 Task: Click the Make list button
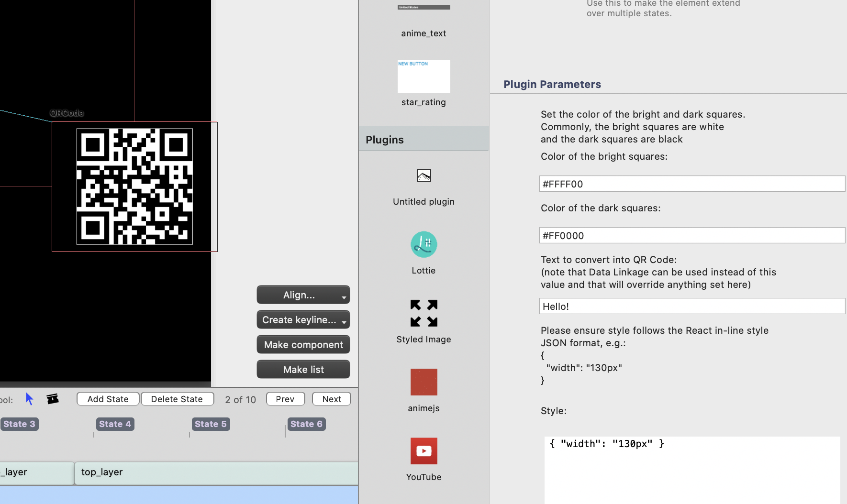303,370
